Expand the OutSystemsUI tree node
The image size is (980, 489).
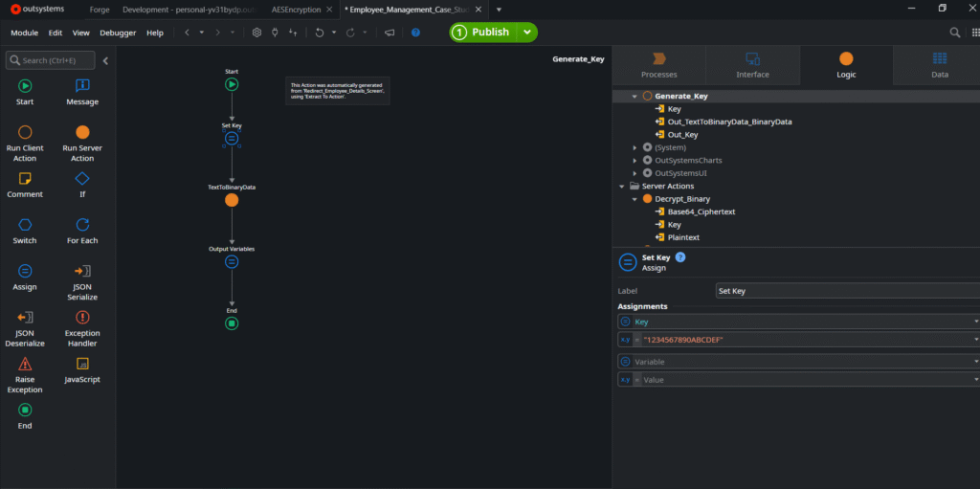tap(635, 173)
